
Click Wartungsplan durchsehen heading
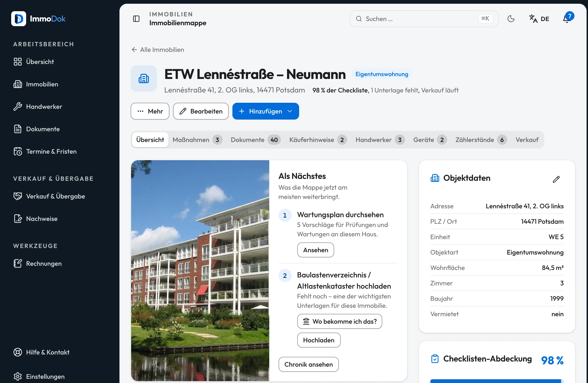(x=340, y=215)
